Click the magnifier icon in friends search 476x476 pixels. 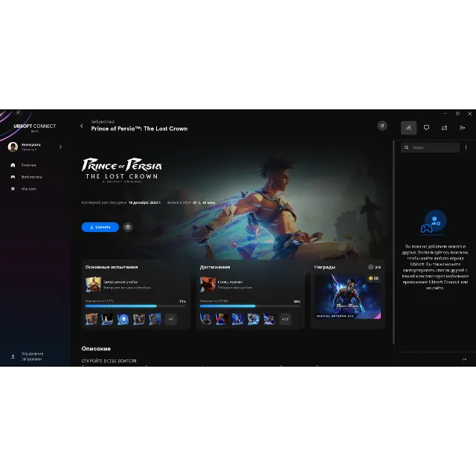pyautogui.click(x=407, y=147)
